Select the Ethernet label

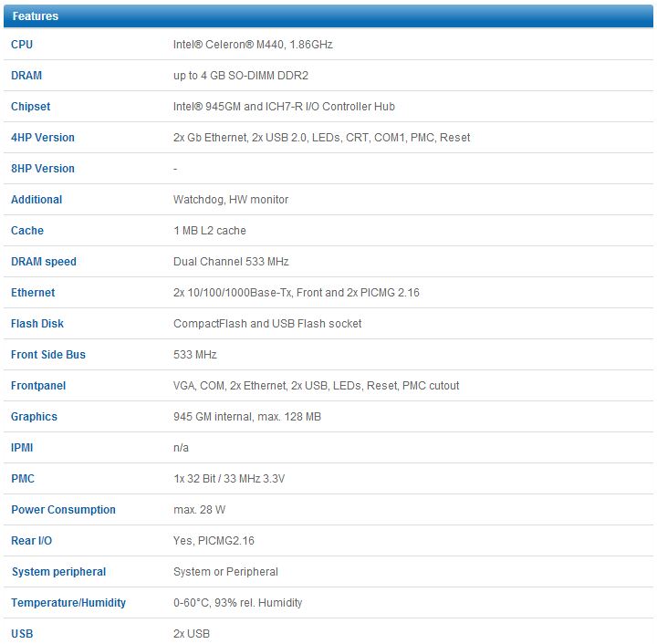(33, 292)
